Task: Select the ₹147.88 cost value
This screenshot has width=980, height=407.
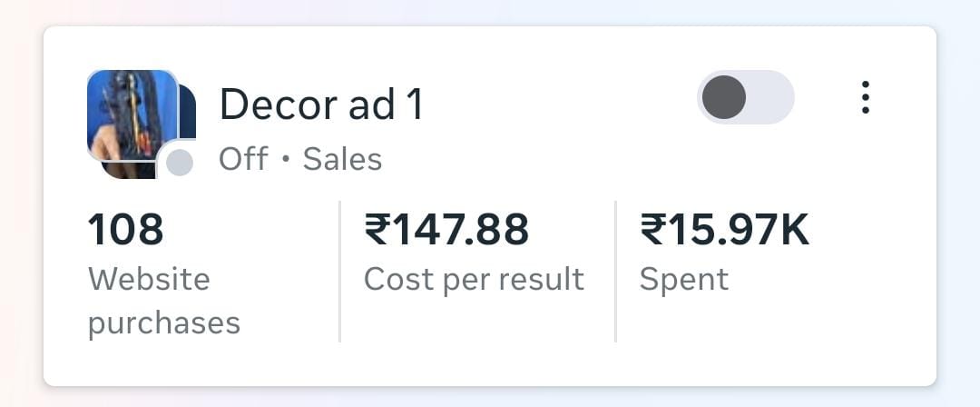Action: (446, 230)
